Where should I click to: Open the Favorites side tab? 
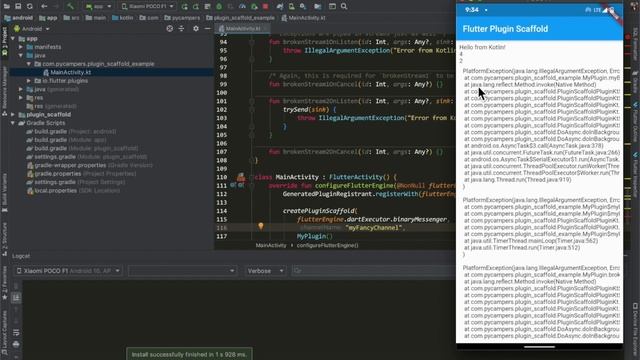(x=4, y=284)
